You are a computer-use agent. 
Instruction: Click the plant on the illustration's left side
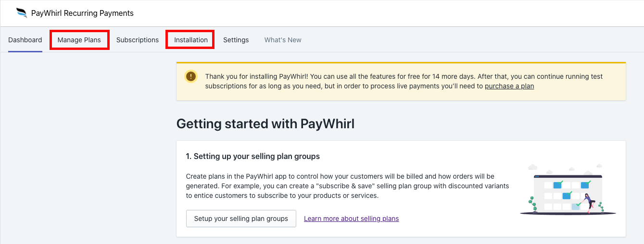[531, 204]
